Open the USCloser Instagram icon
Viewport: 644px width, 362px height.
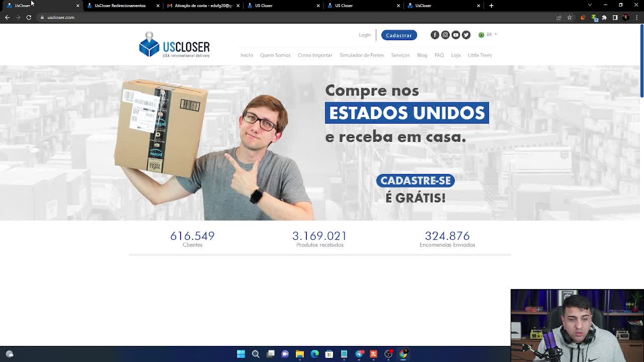tap(445, 35)
